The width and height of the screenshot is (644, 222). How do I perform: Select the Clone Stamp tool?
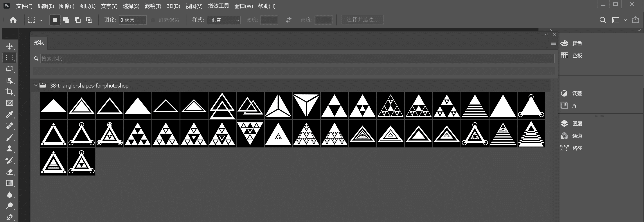[9, 149]
